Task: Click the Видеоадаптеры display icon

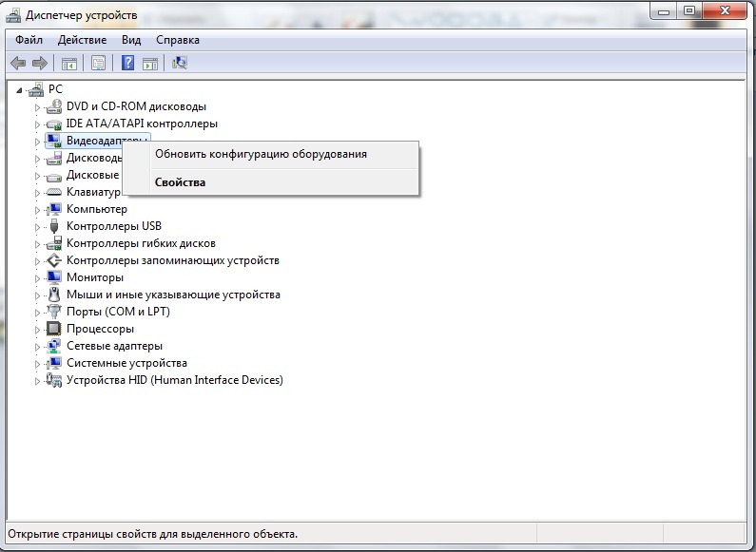Action: 54,141
